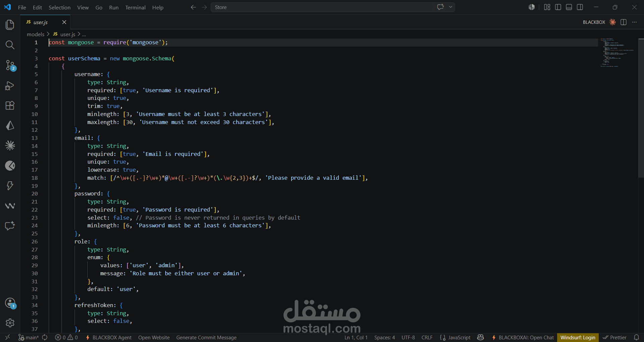Open Source Control view with 2 changes

pyautogui.click(x=10, y=65)
